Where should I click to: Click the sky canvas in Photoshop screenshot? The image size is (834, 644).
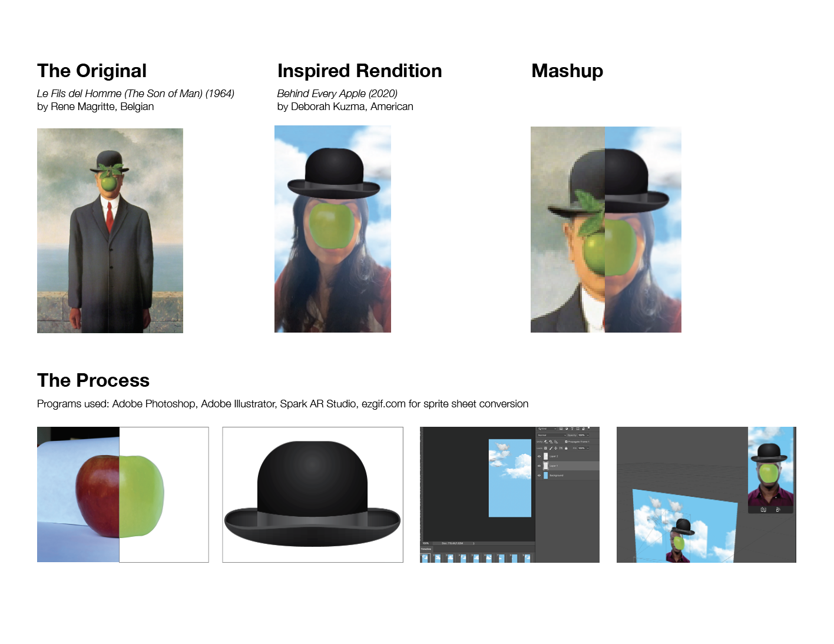point(510,478)
